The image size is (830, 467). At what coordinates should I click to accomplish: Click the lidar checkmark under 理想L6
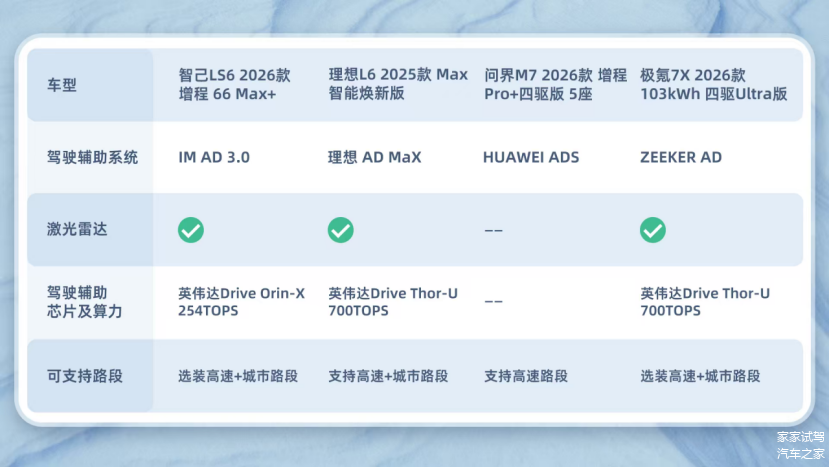[x=341, y=230]
